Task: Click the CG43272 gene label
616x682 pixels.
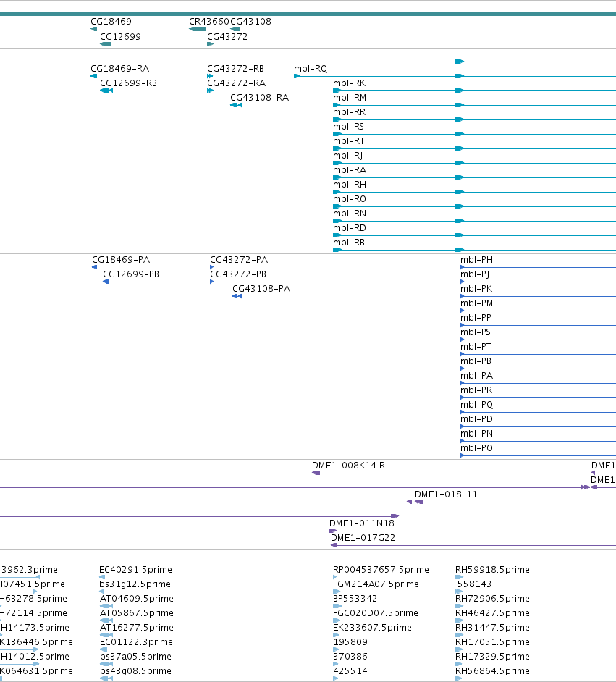Action: 227,36
